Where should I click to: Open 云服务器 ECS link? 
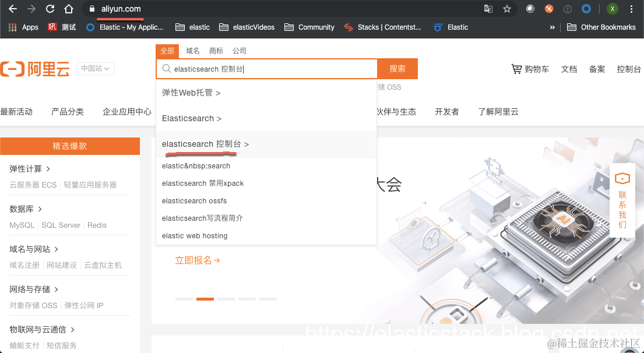(x=33, y=185)
